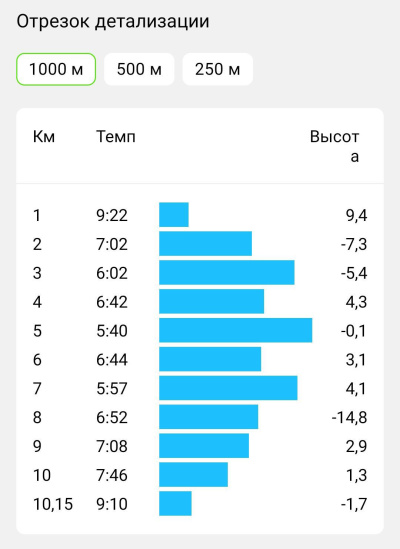Switch detail segment to 500 м
This screenshot has height=549, width=400.
click(x=139, y=69)
